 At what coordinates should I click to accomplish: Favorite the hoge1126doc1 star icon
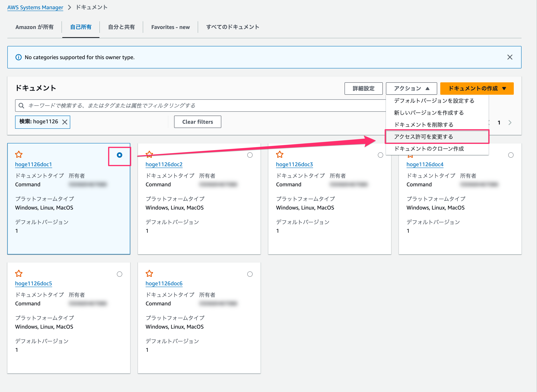pos(19,154)
